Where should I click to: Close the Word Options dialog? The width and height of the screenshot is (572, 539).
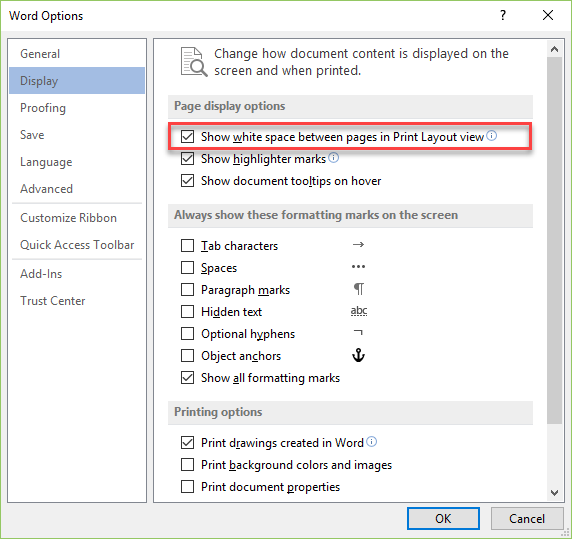click(x=548, y=15)
